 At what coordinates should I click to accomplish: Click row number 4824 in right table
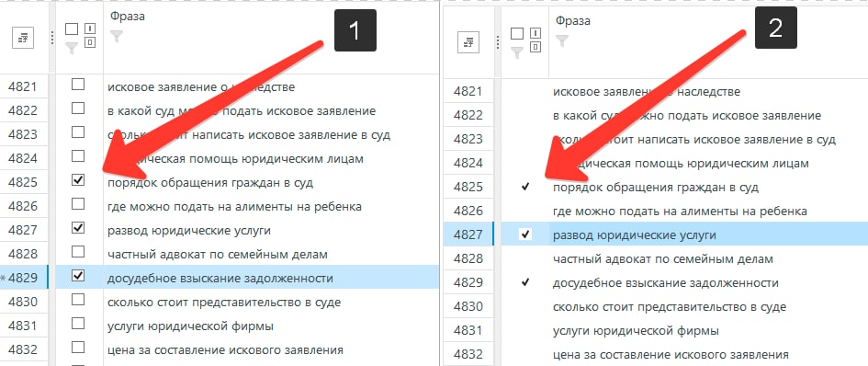pos(468,164)
